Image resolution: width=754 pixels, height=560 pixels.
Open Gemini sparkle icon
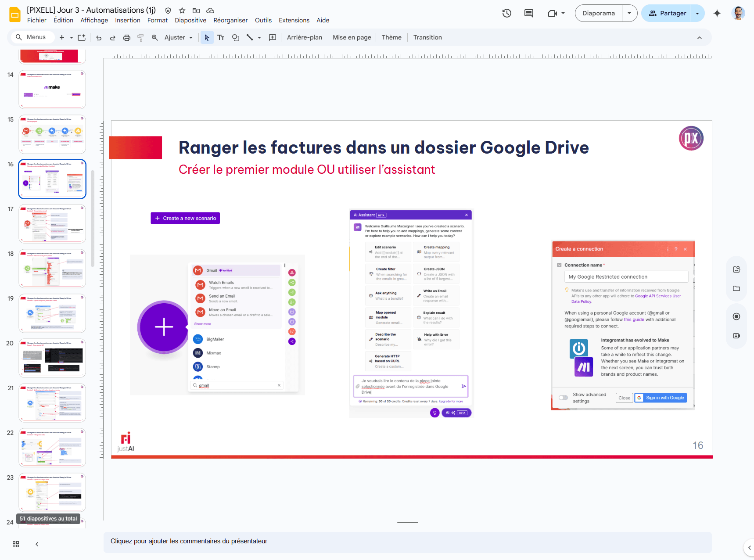(717, 13)
